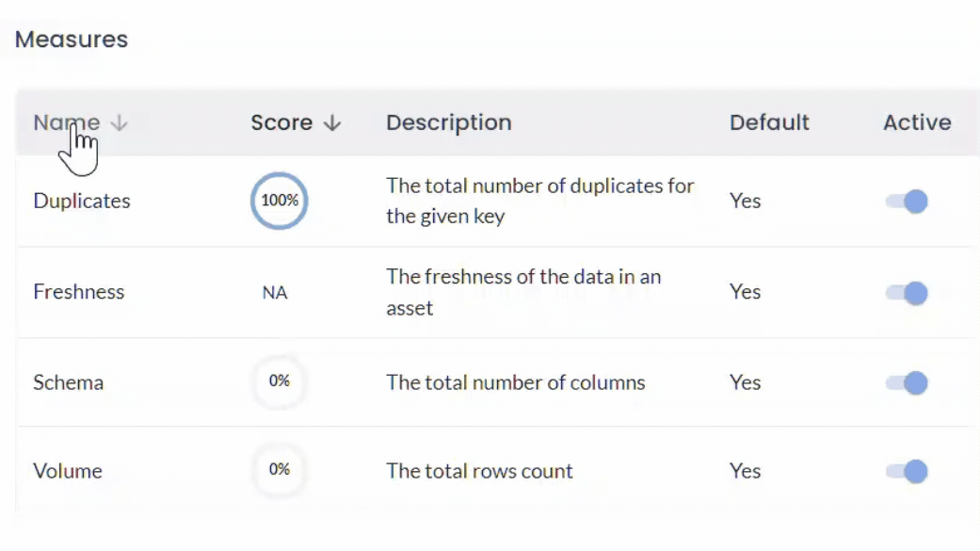Click the 100% progress ring on Duplicates

(x=279, y=200)
